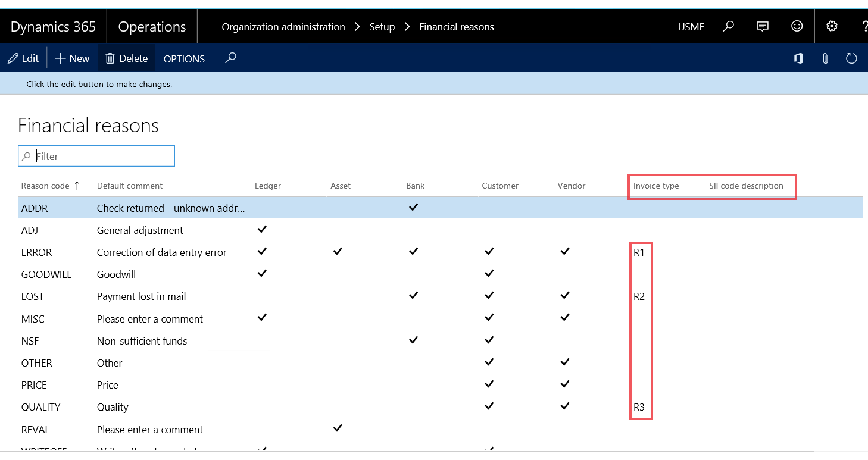Open the messages icon in top bar
The image size is (868, 460).
point(762,26)
